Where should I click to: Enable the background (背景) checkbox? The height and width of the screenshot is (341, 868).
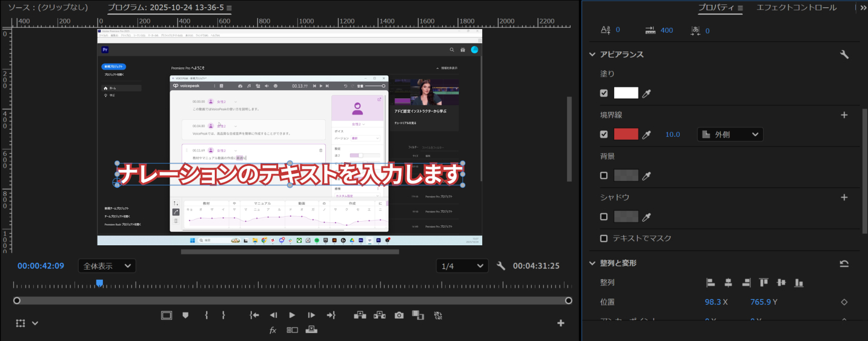click(x=604, y=176)
